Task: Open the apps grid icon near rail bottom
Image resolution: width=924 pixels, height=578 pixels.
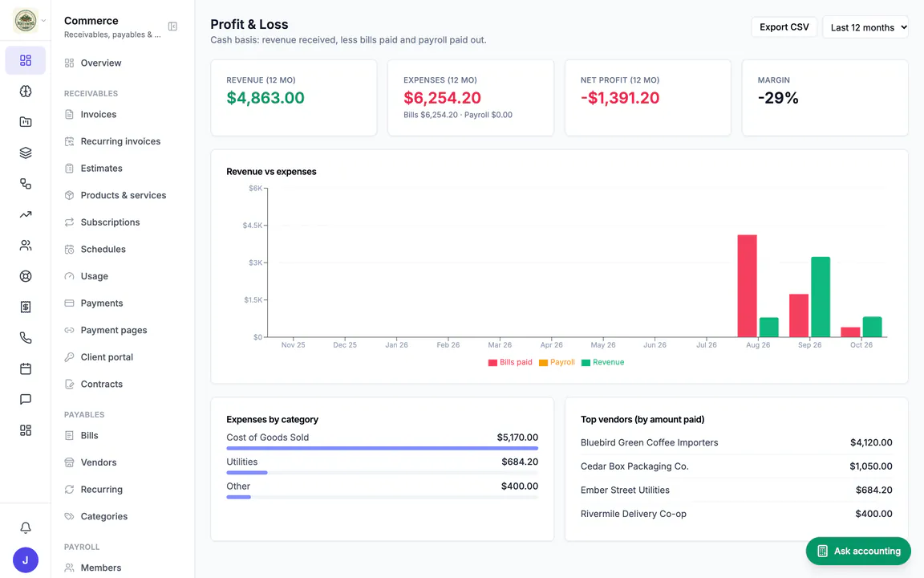Action: 26,430
